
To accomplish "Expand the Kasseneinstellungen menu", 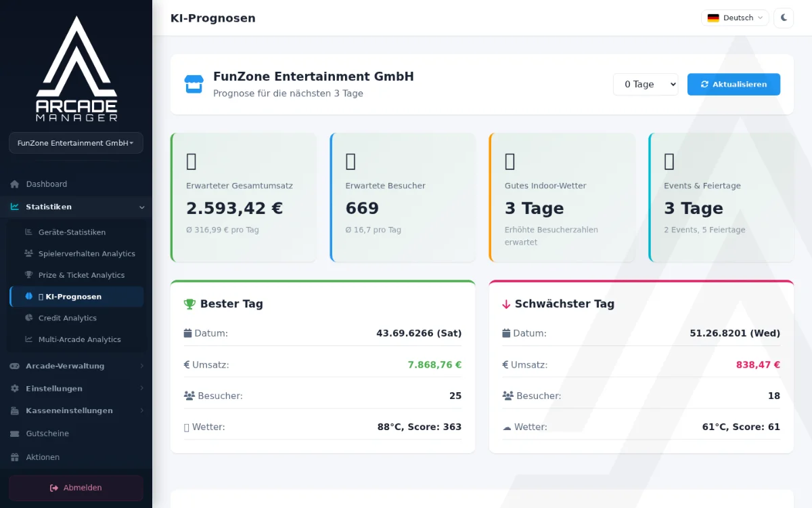I will (x=76, y=410).
